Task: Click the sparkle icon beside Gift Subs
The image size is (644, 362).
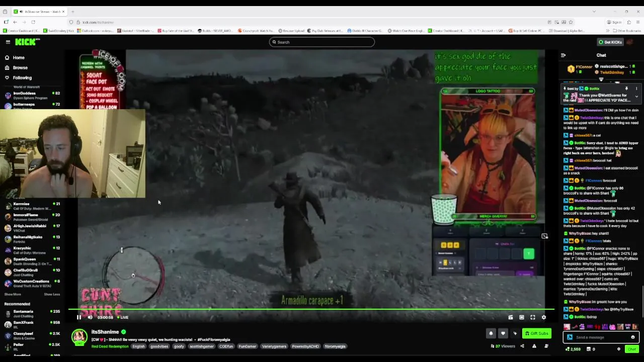Action: click(x=515, y=333)
